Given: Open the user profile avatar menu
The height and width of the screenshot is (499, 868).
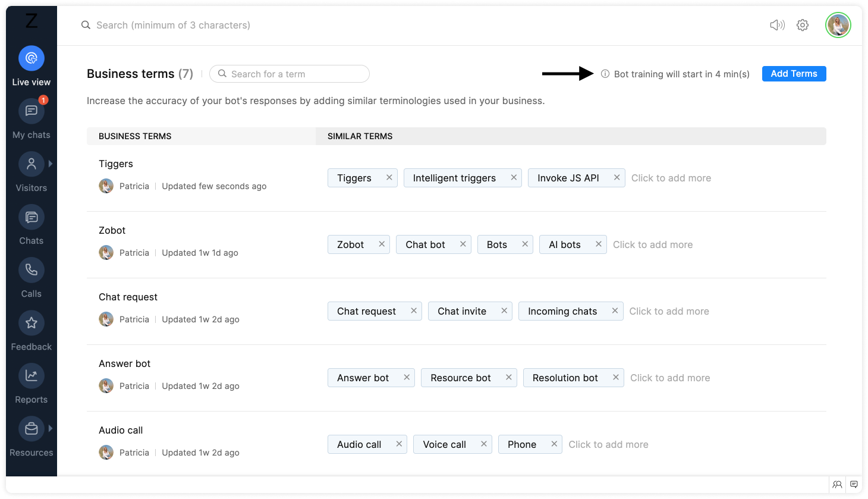Looking at the screenshot, I should point(838,25).
